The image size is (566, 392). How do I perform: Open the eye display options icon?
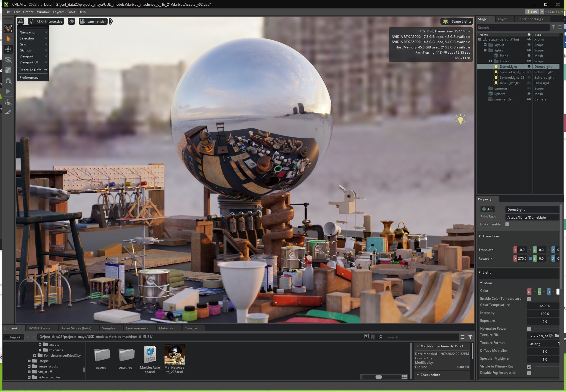click(71, 21)
